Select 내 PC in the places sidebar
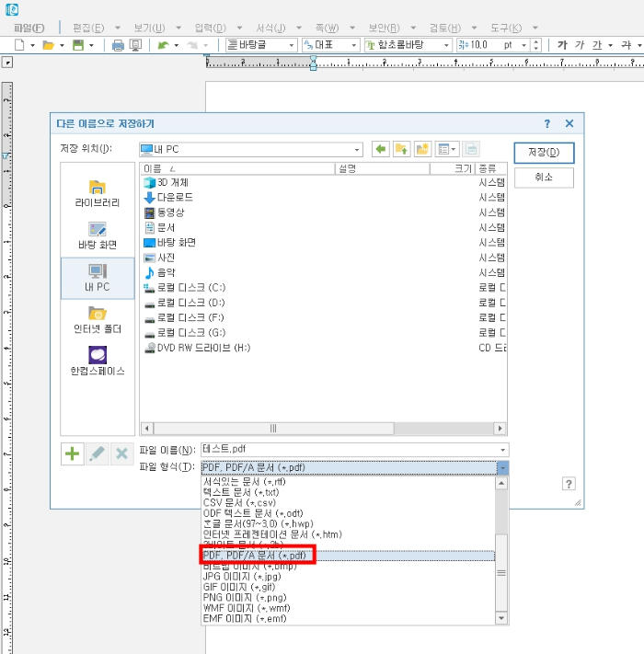644x654 pixels. [x=98, y=278]
